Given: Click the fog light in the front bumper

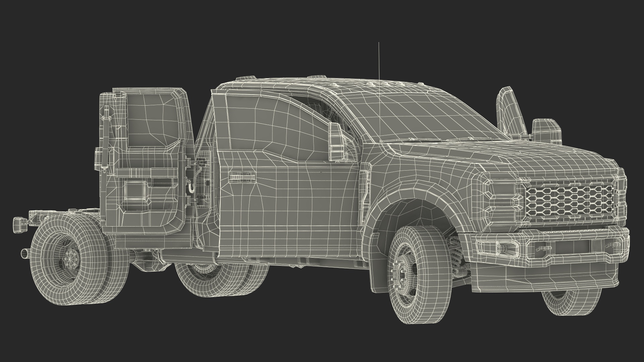Looking at the screenshot, I should tap(498, 248).
